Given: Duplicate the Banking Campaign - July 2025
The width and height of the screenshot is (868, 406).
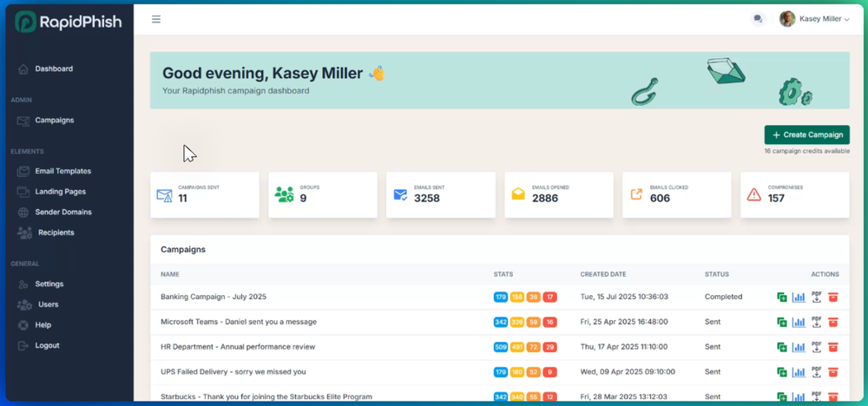Looking at the screenshot, I should click(782, 297).
